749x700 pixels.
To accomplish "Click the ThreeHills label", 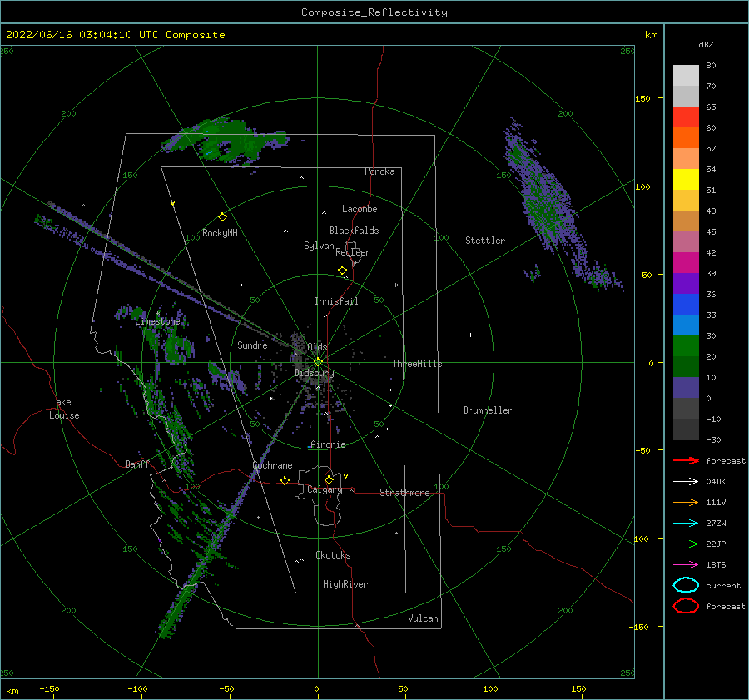I will tap(417, 364).
